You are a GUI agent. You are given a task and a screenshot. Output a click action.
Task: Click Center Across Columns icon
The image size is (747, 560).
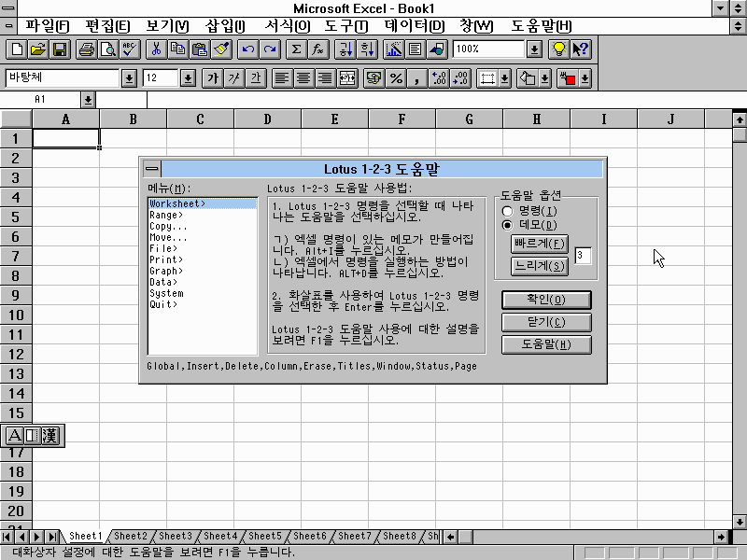point(347,78)
